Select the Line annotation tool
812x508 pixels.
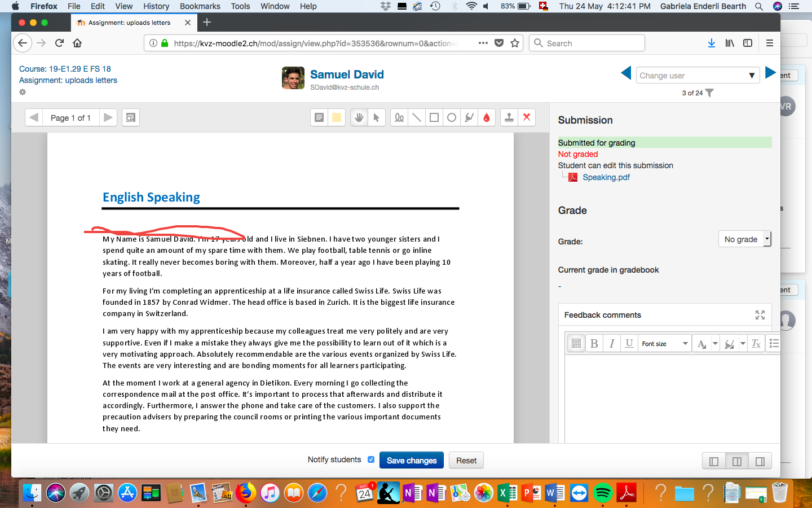(x=417, y=117)
